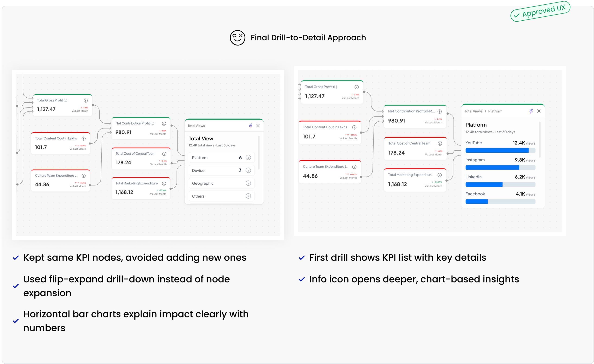Select the Net Contribution Profit (L) card

(141, 129)
